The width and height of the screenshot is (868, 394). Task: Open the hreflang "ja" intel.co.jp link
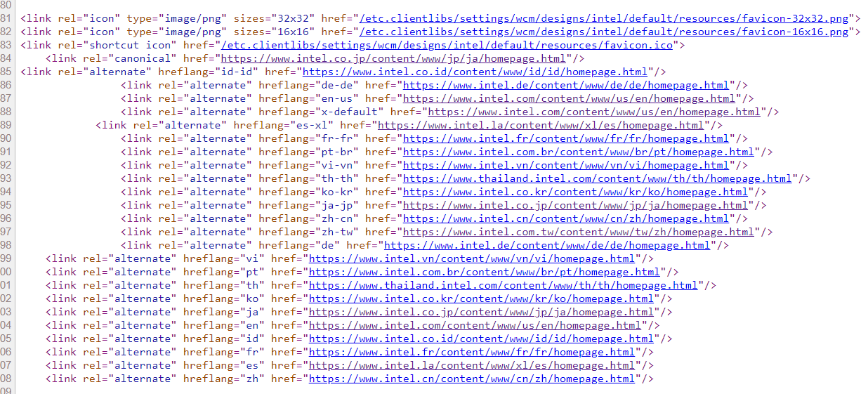pos(481,312)
